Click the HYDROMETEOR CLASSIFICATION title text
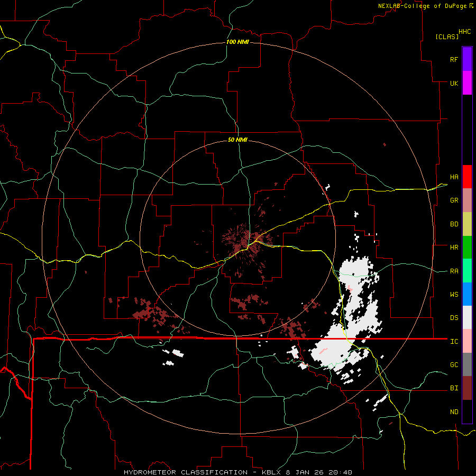 point(186,472)
